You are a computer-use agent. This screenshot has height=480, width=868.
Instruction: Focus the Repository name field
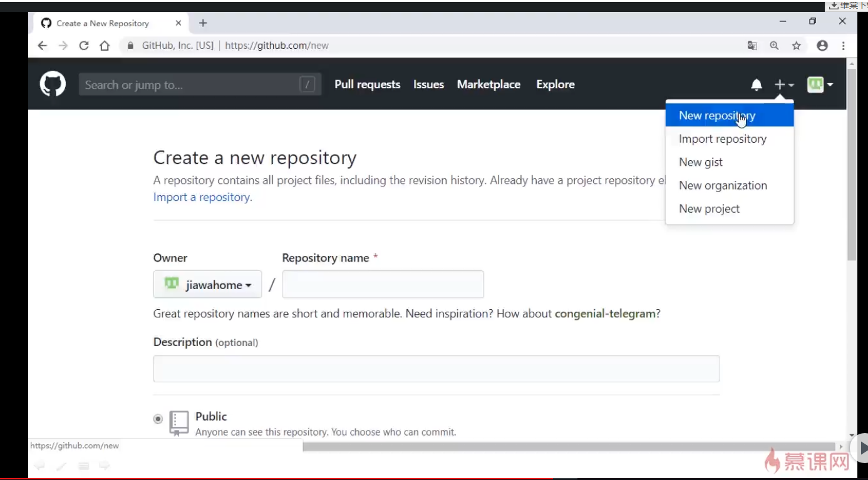(x=383, y=284)
